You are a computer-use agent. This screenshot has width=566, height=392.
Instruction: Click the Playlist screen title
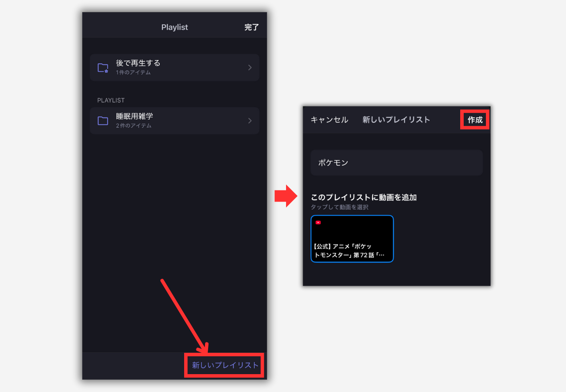coord(175,27)
